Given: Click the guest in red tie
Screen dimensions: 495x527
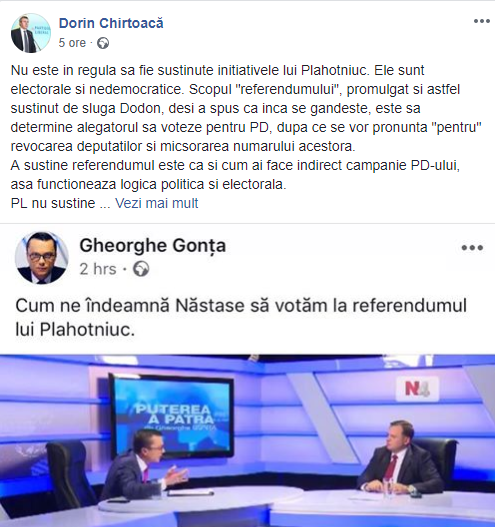Looking at the screenshot, I should pyautogui.click(x=399, y=455).
